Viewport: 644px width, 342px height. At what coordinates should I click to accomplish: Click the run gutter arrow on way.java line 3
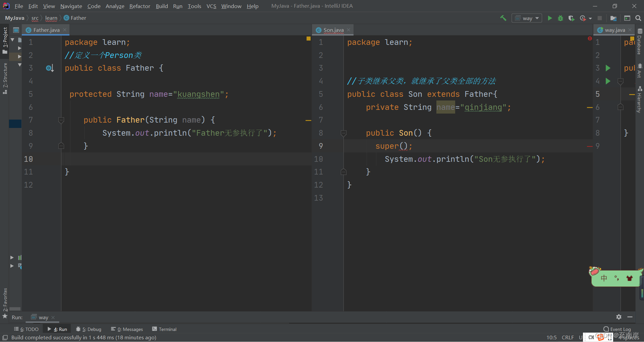[x=608, y=68]
